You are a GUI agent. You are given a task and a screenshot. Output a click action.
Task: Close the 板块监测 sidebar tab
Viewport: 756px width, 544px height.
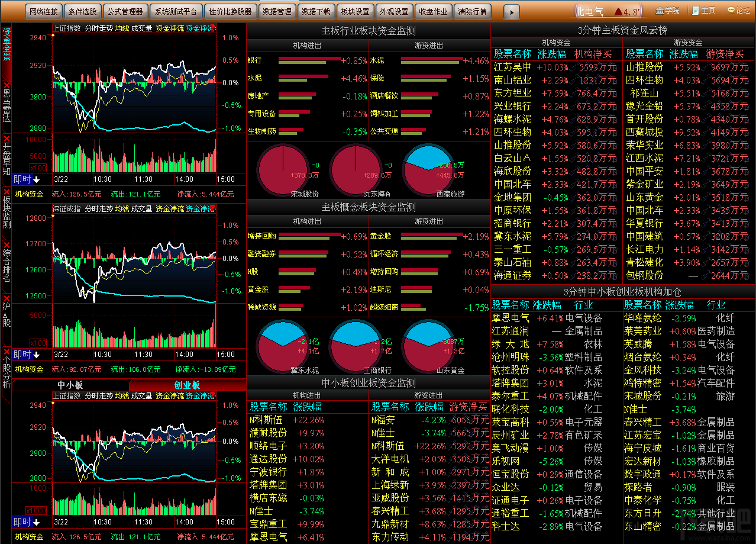point(6,192)
